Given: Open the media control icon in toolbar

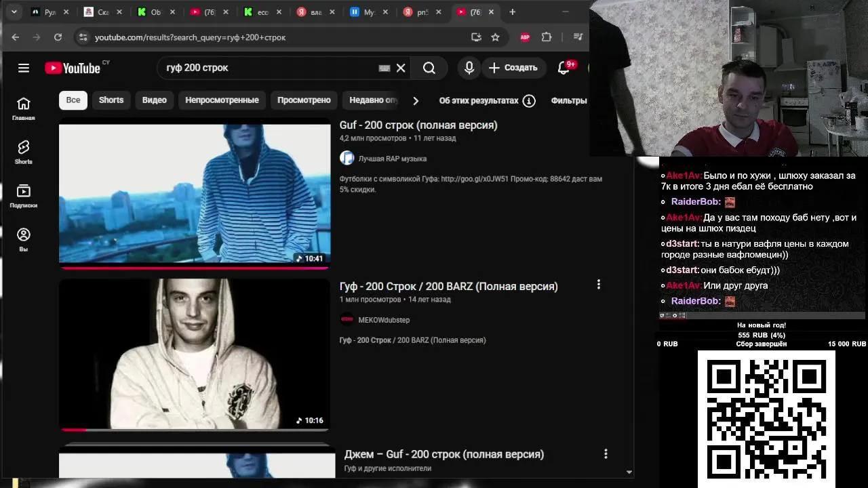Looking at the screenshot, I should click(x=578, y=37).
